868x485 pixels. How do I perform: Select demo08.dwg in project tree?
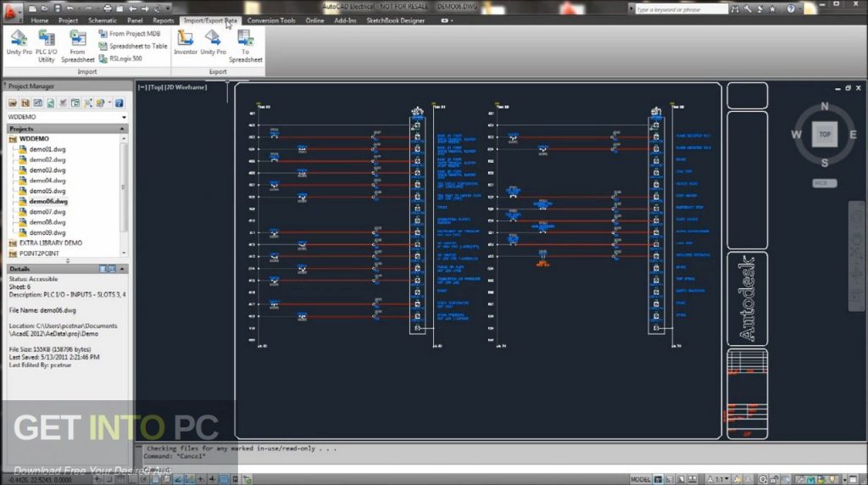pyautogui.click(x=47, y=222)
